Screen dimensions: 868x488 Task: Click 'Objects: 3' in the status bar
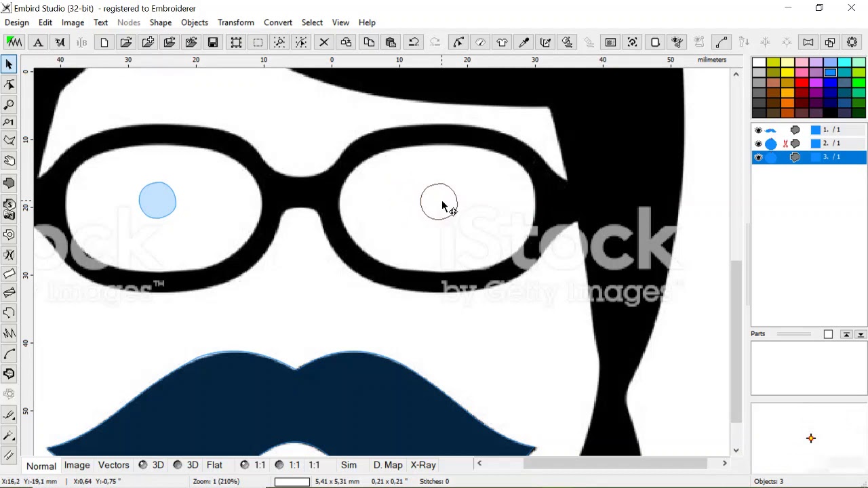[x=768, y=481]
